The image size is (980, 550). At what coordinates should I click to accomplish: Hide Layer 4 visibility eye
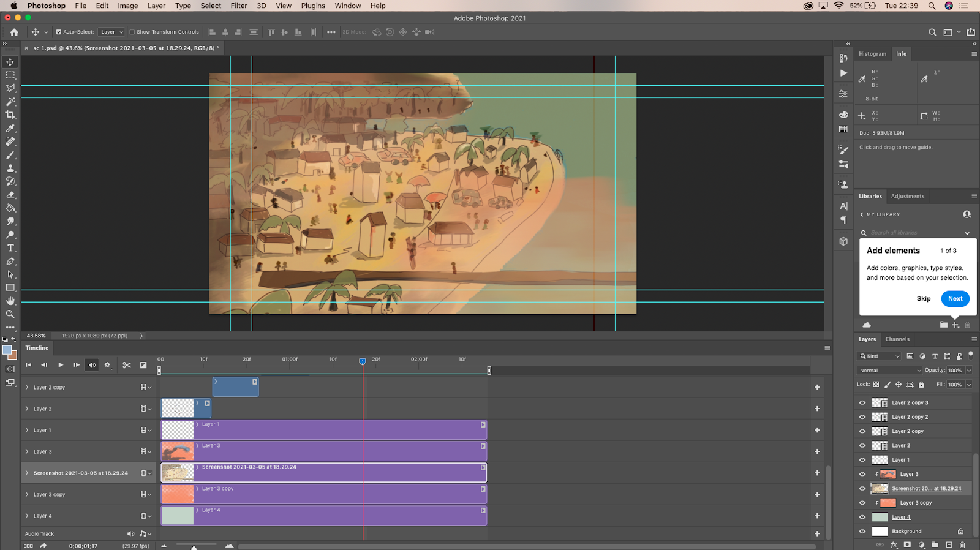(862, 518)
